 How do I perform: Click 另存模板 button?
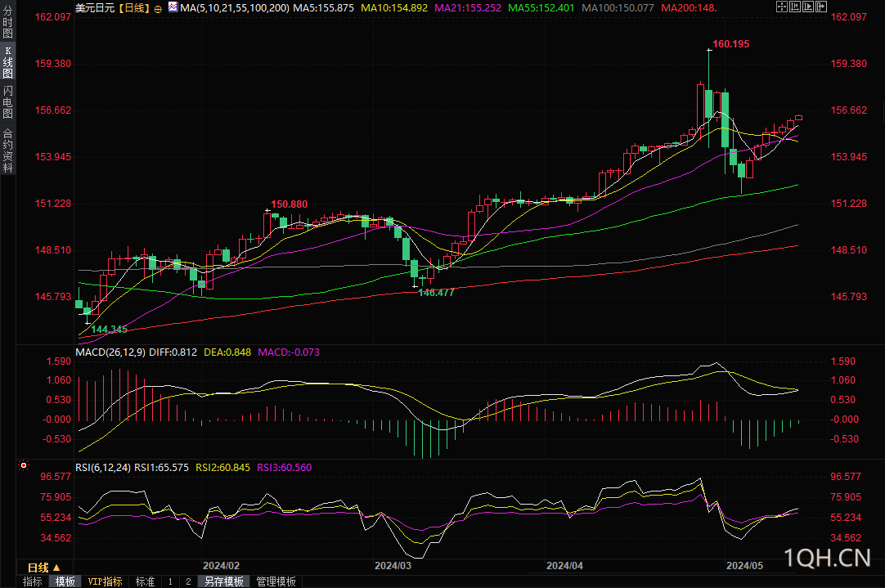point(223,581)
